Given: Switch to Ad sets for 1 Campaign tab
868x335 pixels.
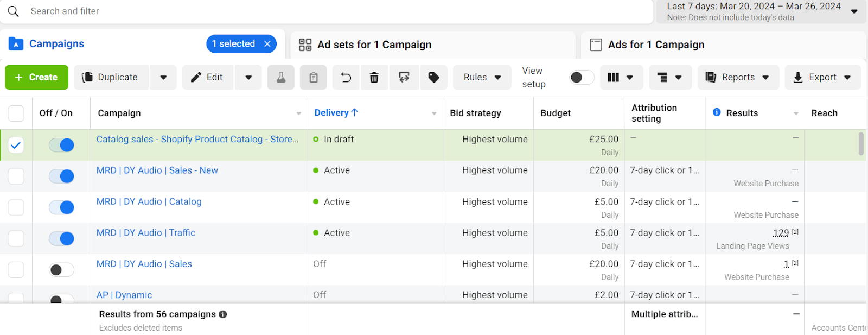Looking at the screenshot, I should (374, 45).
